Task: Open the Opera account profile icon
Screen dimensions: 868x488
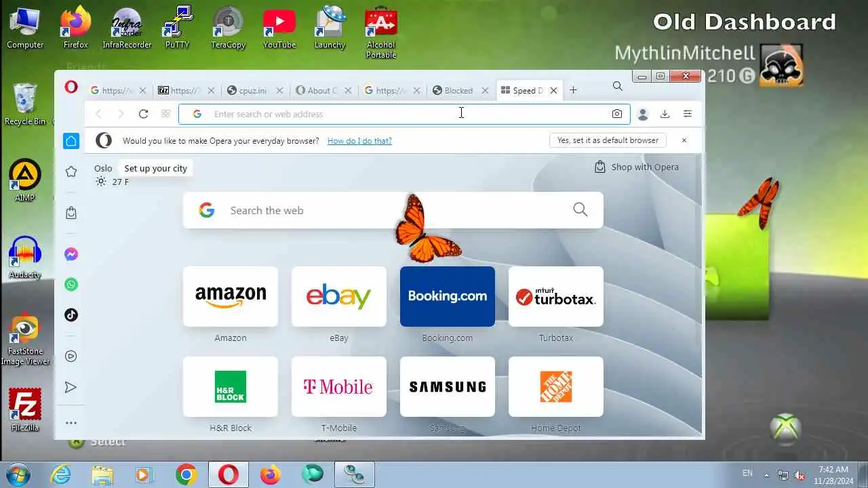Action: [643, 114]
